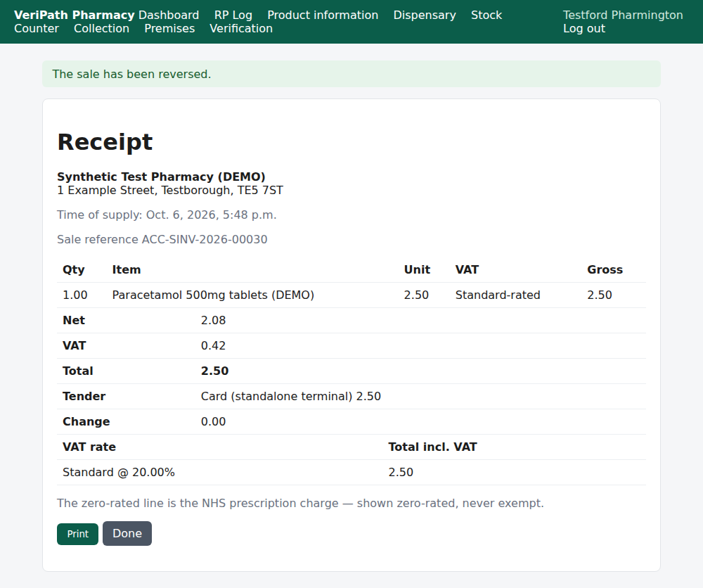Click the address '1 Example Street, Testborough, TE5 7ST'

click(x=170, y=190)
